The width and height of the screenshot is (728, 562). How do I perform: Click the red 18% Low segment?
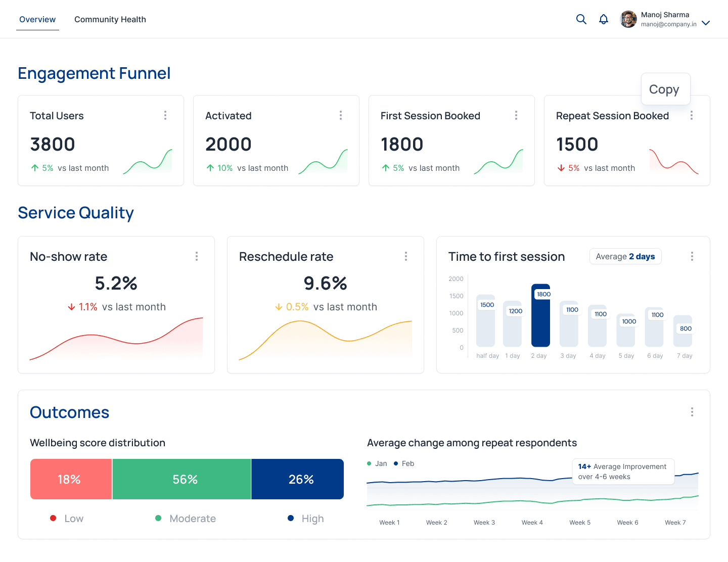click(71, 479)
